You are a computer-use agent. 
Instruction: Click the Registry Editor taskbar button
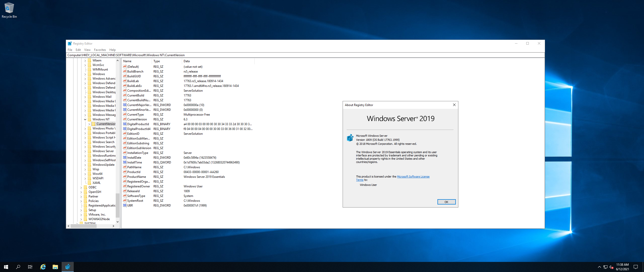pyautogui.click(x=68, y=267)
